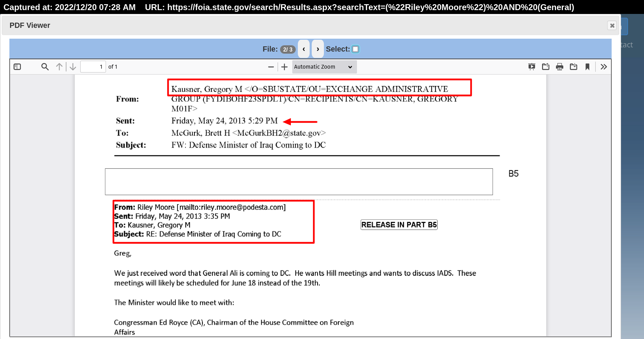
Task: Show next file in results
Action: (318, 49)
